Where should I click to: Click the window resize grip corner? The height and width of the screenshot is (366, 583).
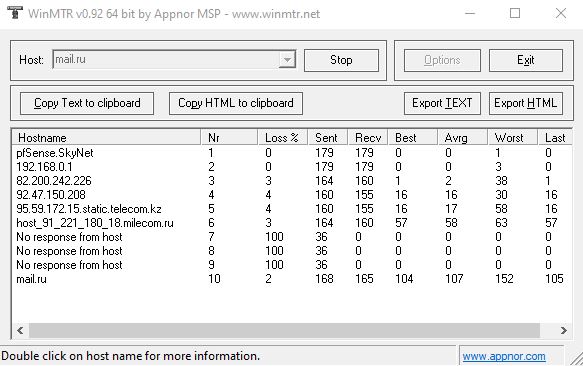(x=576, y=359)
